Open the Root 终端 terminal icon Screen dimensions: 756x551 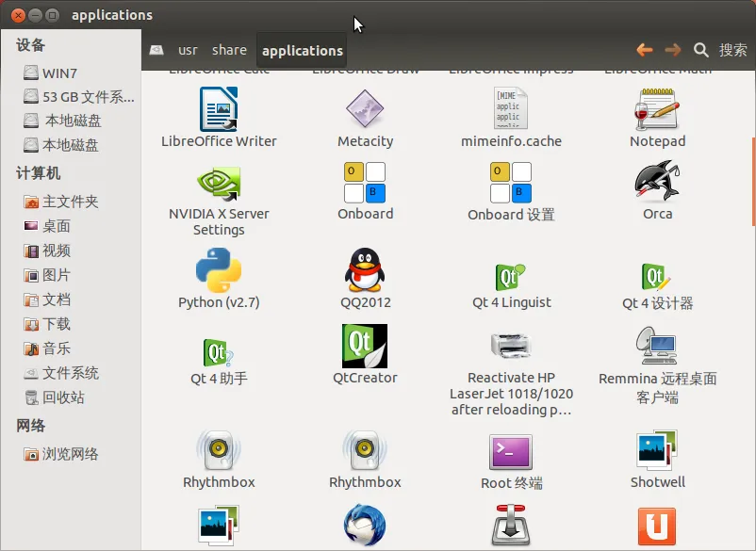pos(511,451)
